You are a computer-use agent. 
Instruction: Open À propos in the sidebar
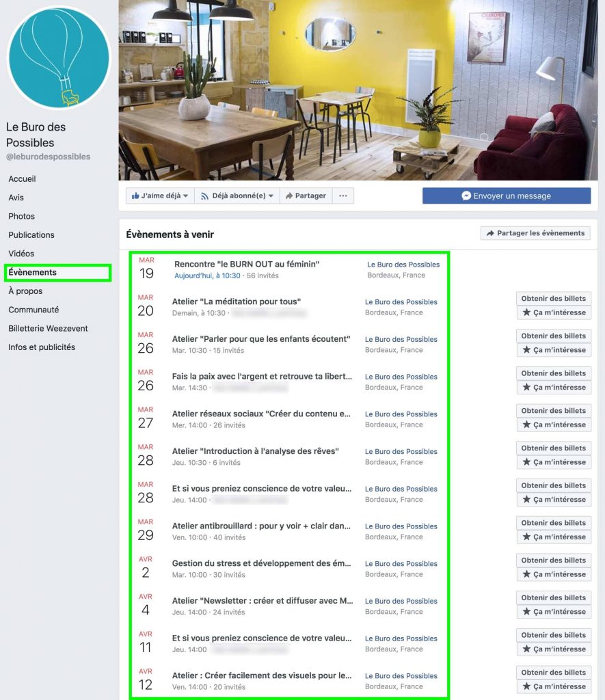tap(25, 291)
